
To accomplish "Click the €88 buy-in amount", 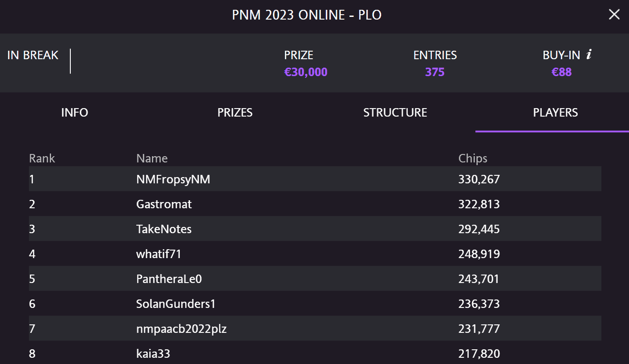I will pyautogui.click(x=562, y=72).
